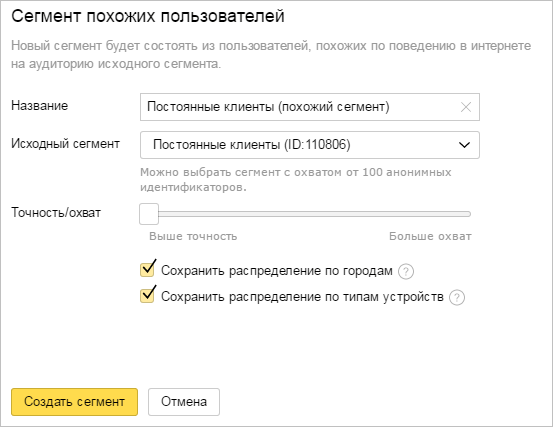Click the 'Создать сегмент' button
The width and height of the screenshot is (553, 427).
[x=74, y=402]
